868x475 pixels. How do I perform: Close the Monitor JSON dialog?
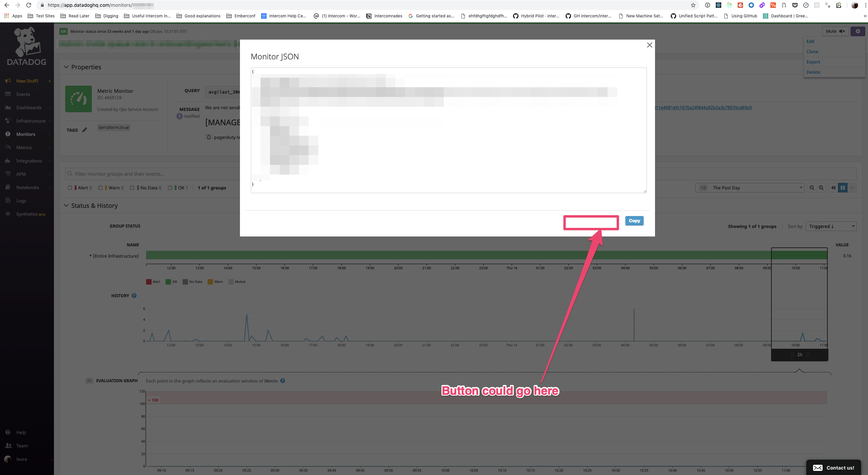(x=650, y=45)
